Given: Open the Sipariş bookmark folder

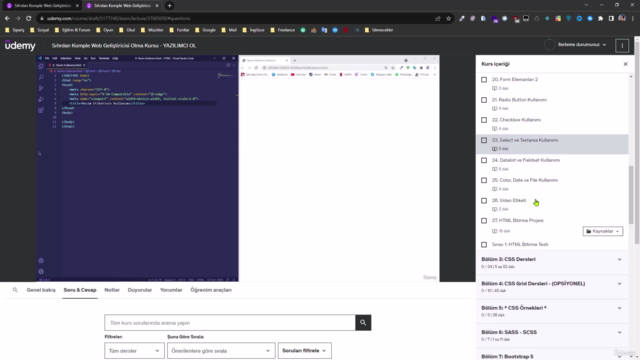Looking at the screenshot, I should click(15, 30).
